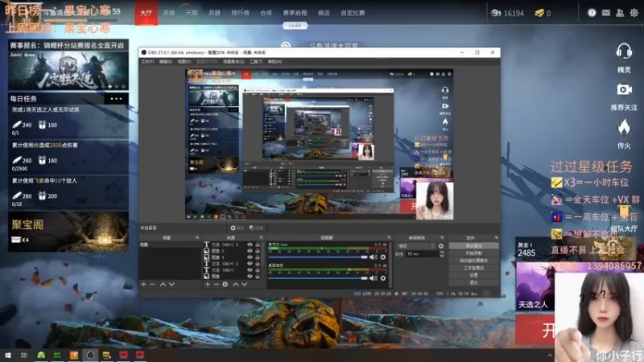Image resolution: width=644 pixels, height=362 pixels.
Task: Click 工作室模式 button
Action: [473, 268]
